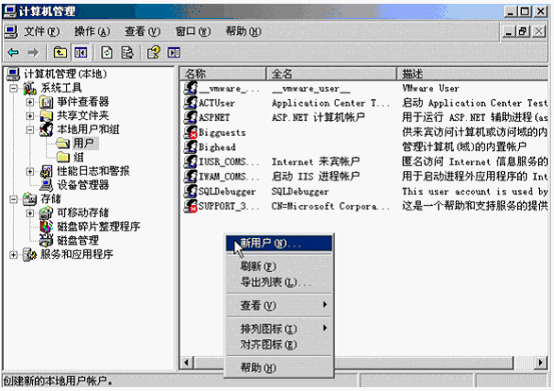Select the IWAM_COMS user row

[x=366, y=176]
